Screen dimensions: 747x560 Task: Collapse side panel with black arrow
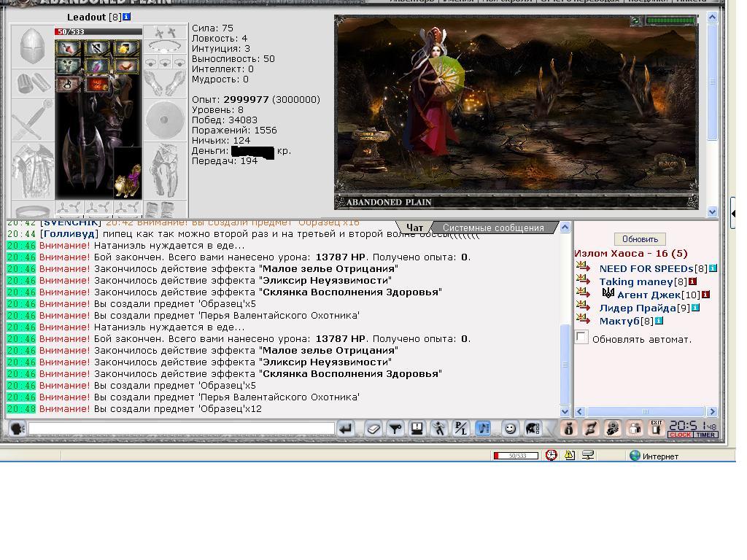[733, 214]
